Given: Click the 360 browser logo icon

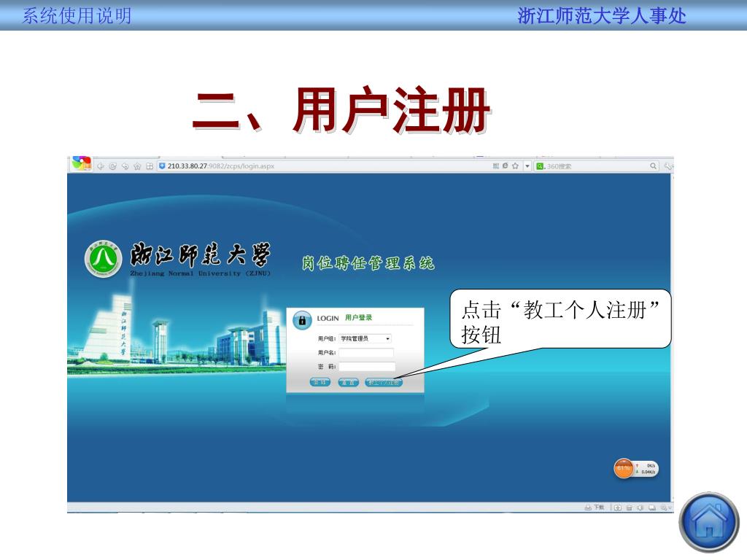Looking at the screenshot, I should pos(82,163).
